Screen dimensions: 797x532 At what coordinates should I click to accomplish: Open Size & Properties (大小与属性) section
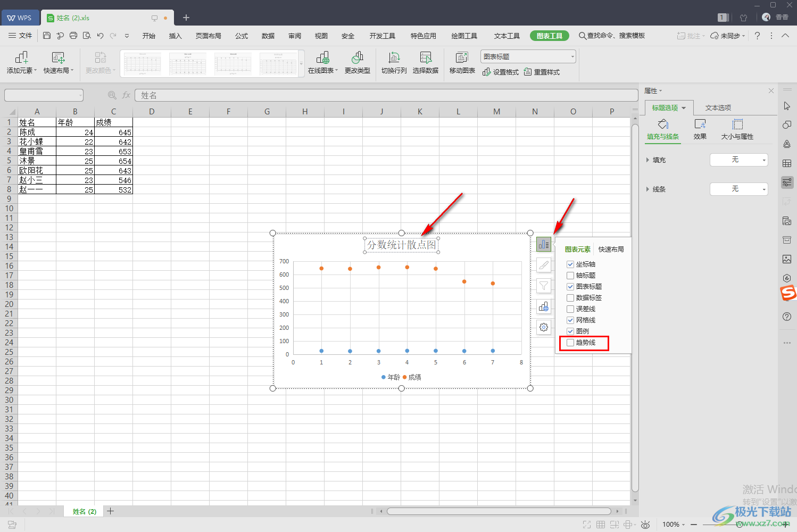click(x=737, y=129)
